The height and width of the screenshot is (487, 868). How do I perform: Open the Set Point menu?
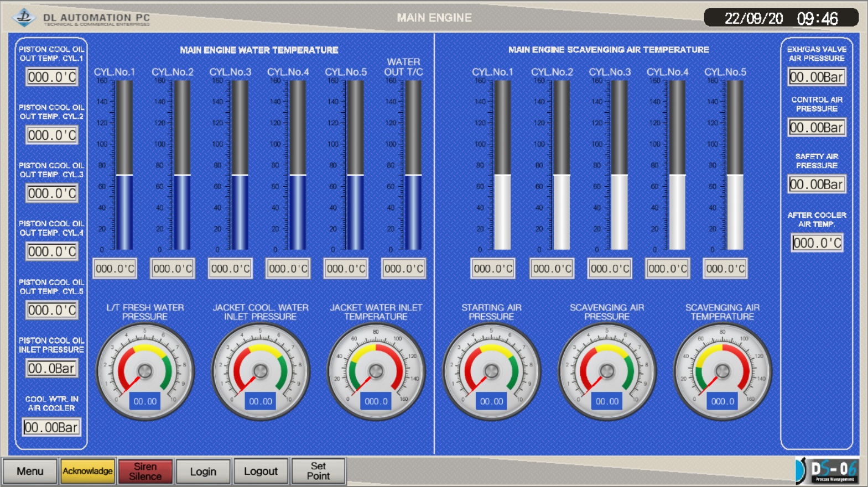(x=318, y=471)
